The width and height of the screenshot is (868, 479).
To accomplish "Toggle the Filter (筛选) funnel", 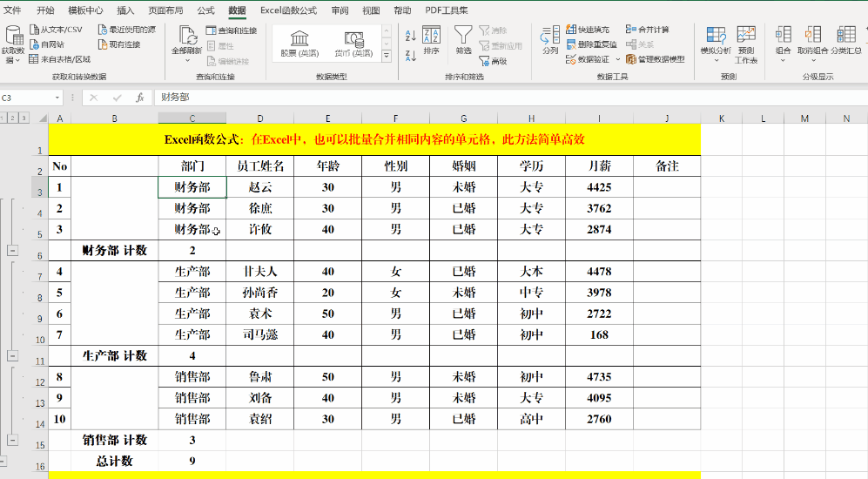I will 463,40.
